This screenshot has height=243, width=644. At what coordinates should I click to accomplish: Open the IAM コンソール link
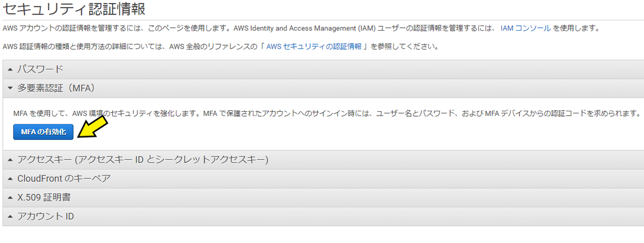coord(525,28)
